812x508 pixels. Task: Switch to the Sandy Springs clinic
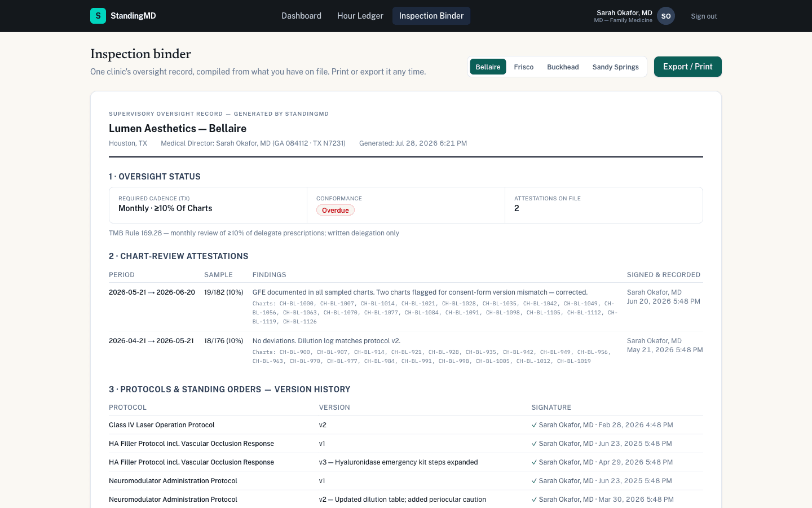pos(615,67)
